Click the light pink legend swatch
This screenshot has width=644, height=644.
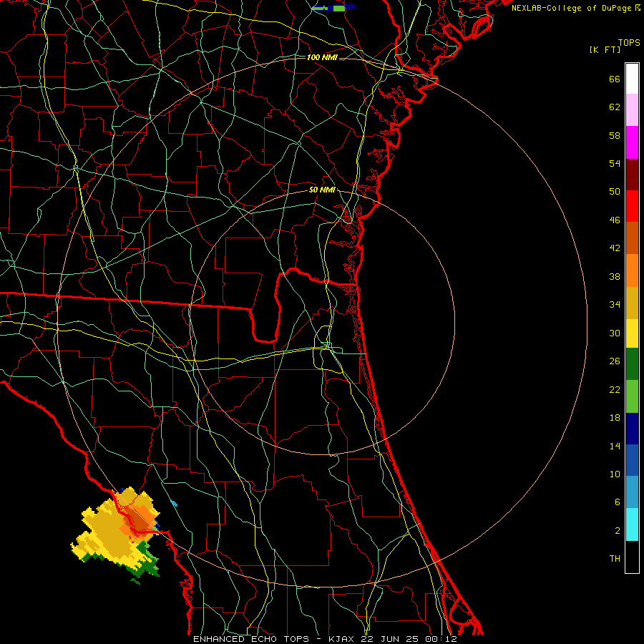click(x=632, y=110)
